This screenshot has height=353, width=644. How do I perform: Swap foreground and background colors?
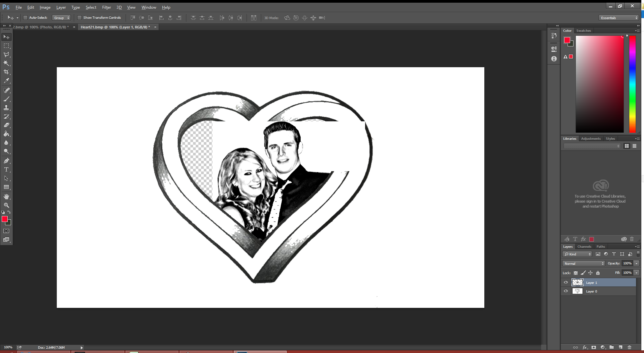coord(9,212)
